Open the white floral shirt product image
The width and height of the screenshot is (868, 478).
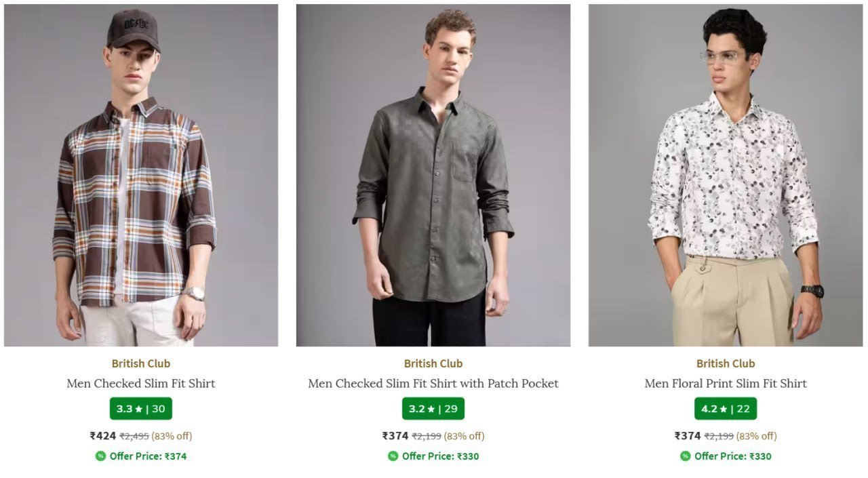point(726,176)
